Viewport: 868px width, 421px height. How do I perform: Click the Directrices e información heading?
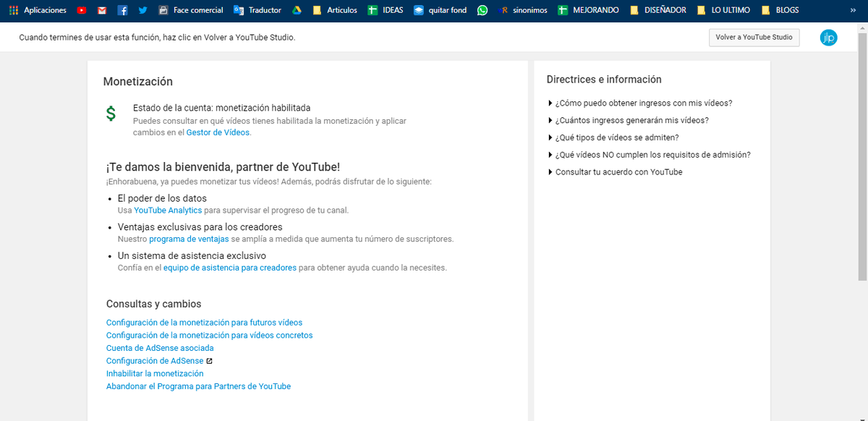tap(604, 80)
